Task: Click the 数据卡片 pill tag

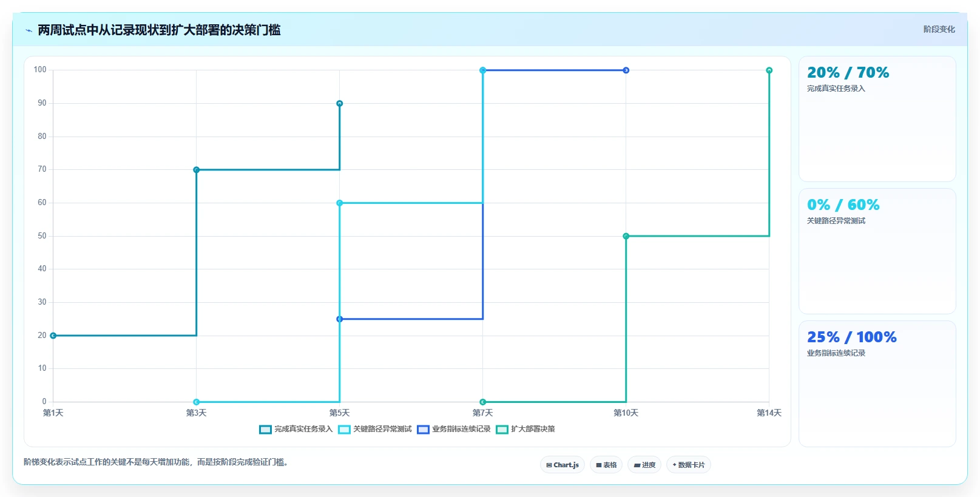Action: (689, 465)
